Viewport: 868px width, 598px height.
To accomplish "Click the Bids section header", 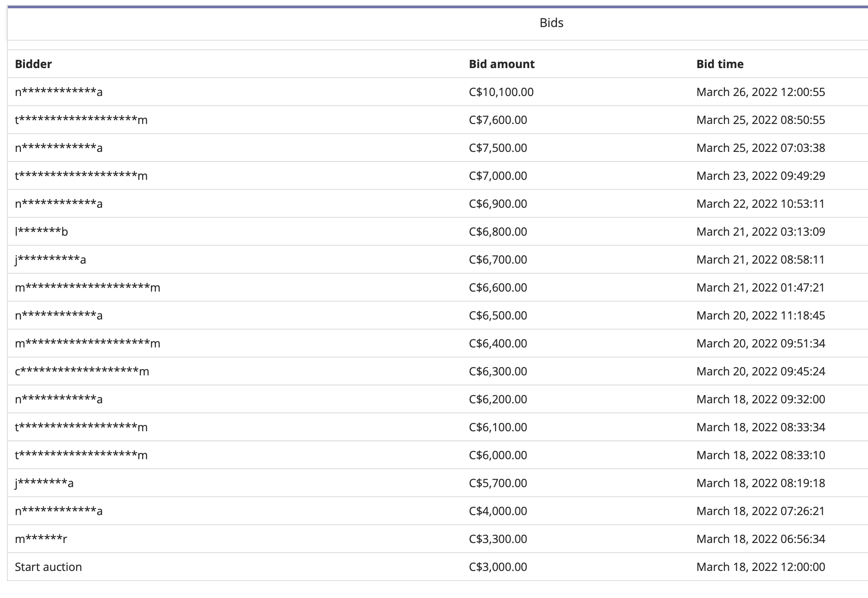I will [551, 23].
